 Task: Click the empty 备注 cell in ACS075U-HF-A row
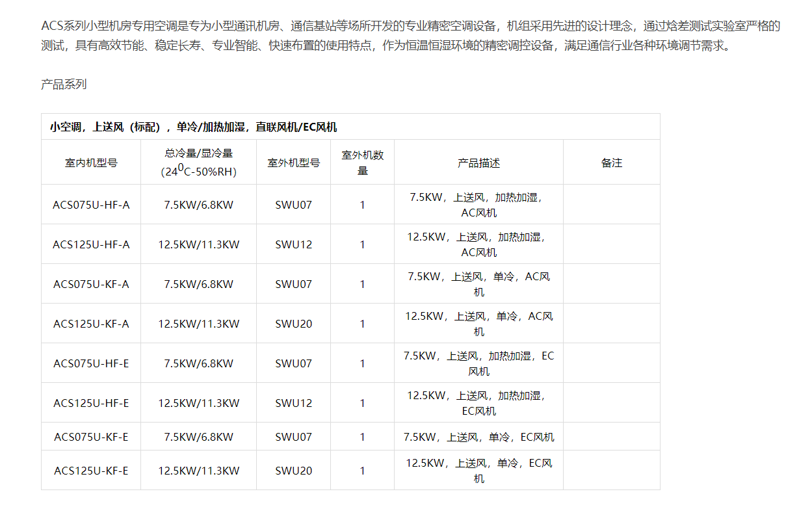(x=611, y=205)
